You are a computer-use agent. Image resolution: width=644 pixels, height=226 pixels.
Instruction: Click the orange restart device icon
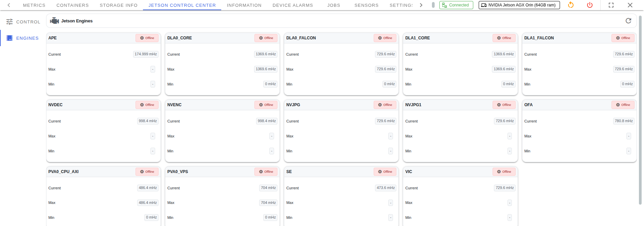(571, 5)
